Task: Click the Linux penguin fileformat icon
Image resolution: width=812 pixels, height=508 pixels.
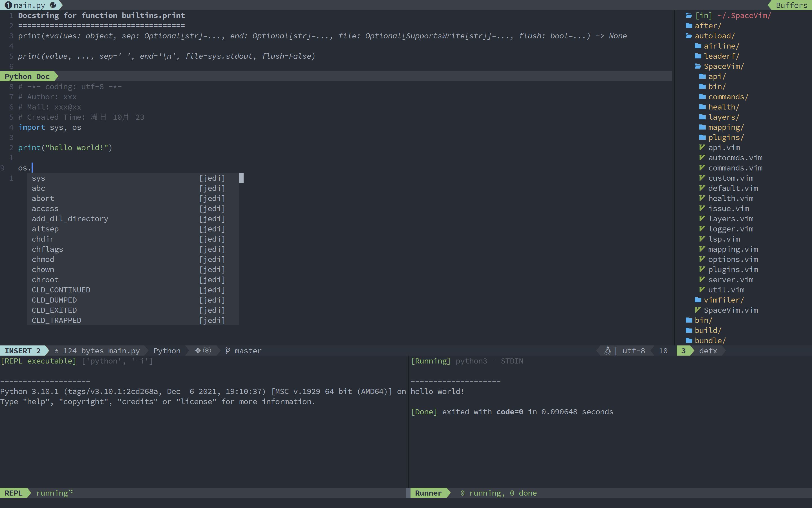Action: click(608, 351)
